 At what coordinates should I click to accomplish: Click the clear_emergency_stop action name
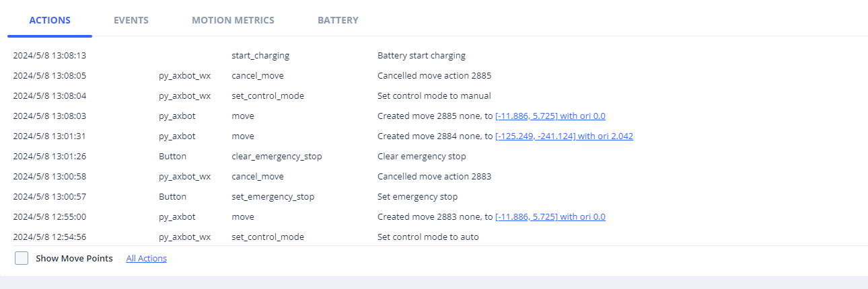[x=277, y=156]
